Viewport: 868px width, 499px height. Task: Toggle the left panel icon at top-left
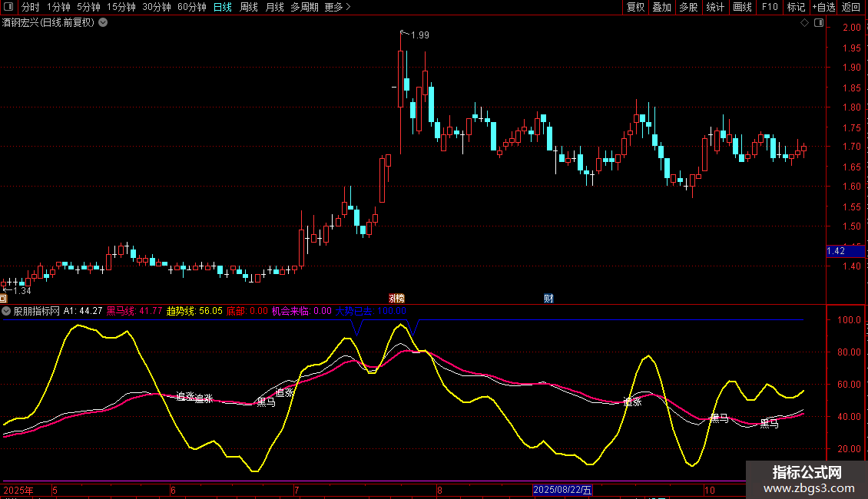(8, 8)
